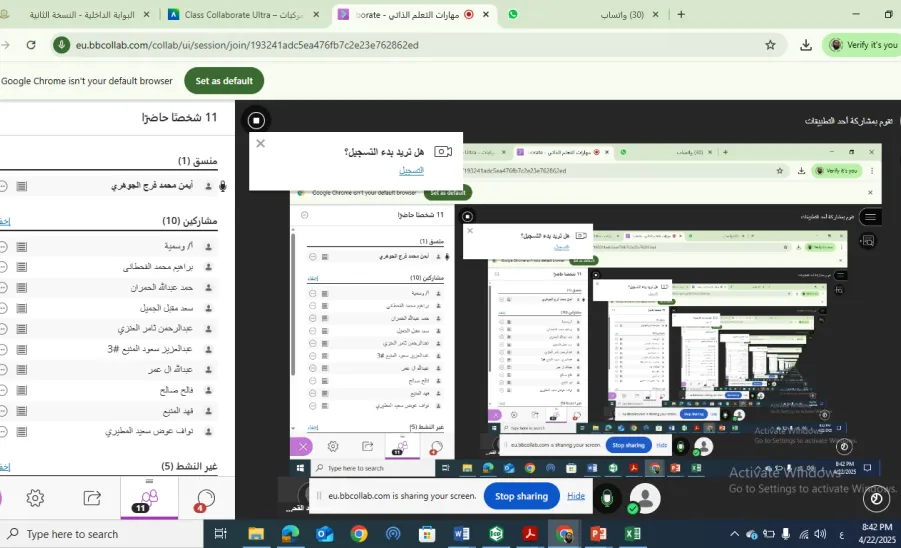
Task: Collapse the مشاركين (10) list via إخفاء
Action: [5, 221]
